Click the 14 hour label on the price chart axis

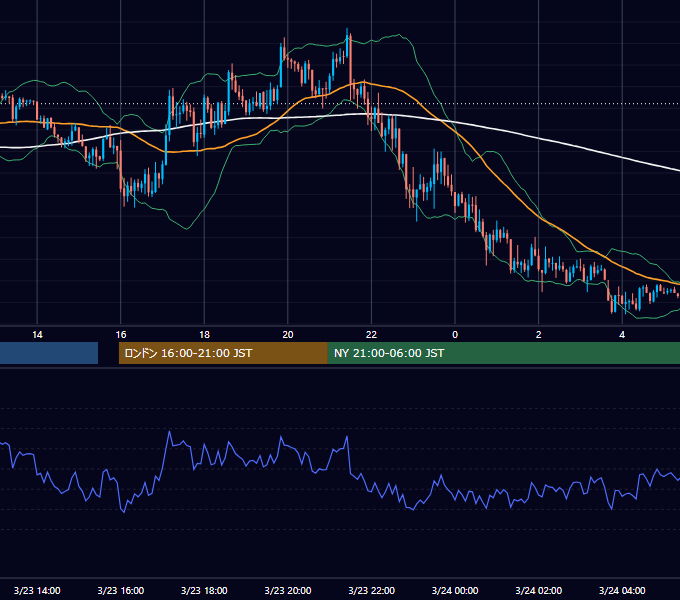pyautogui.click(x=37, y=335)
